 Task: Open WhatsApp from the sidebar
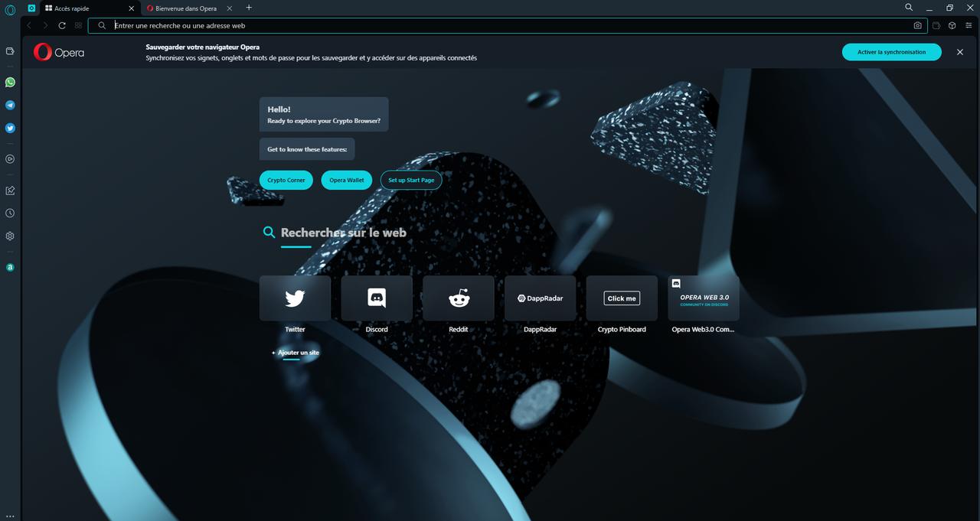pyautogui.click(x=9, y=82)
